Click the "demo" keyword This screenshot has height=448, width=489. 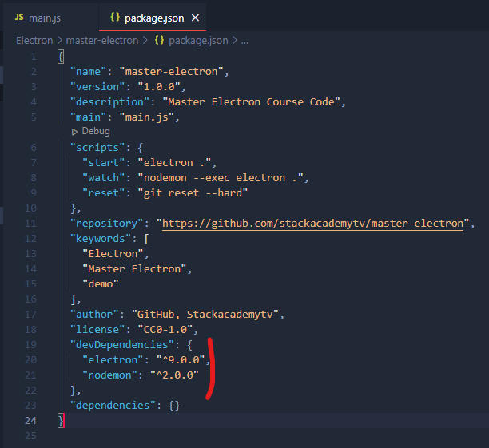[x=101, y=284]
